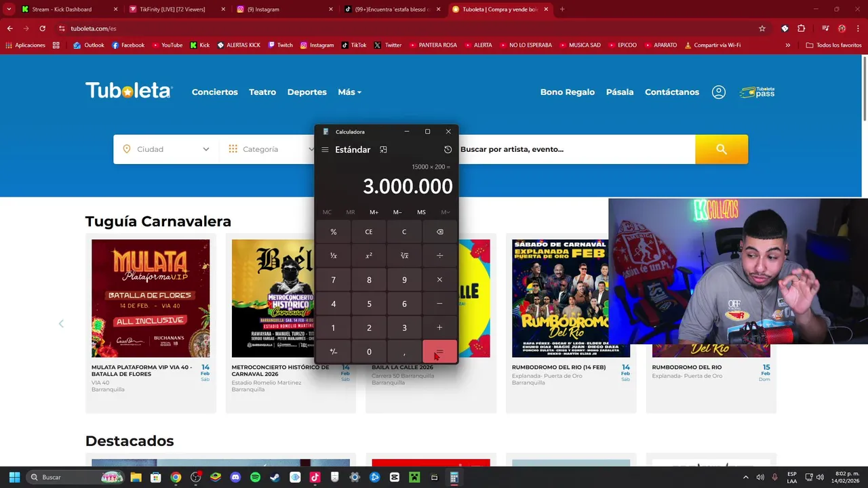Click the tuboleta.com address bar

(x=407, y=28)
